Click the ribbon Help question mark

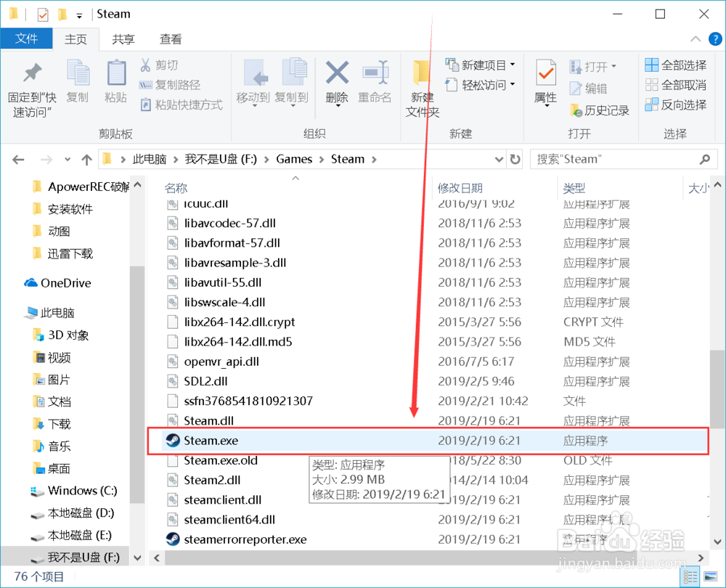715,39
